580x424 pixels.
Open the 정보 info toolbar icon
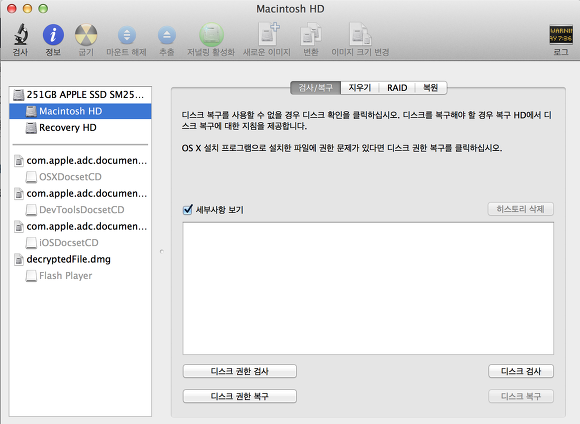pos(53,35)
